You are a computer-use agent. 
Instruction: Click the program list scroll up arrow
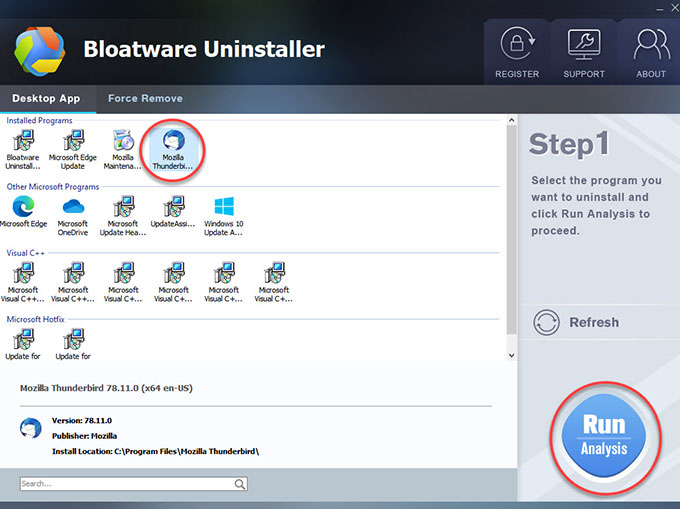click(x=511, y=120)
